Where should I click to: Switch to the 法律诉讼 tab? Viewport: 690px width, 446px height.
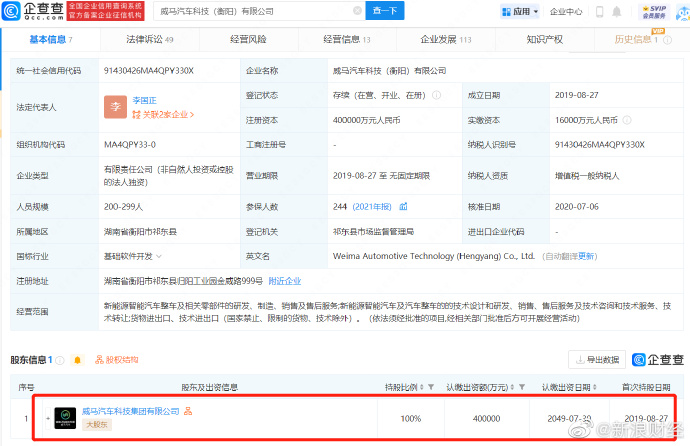[x=149, y=39]
